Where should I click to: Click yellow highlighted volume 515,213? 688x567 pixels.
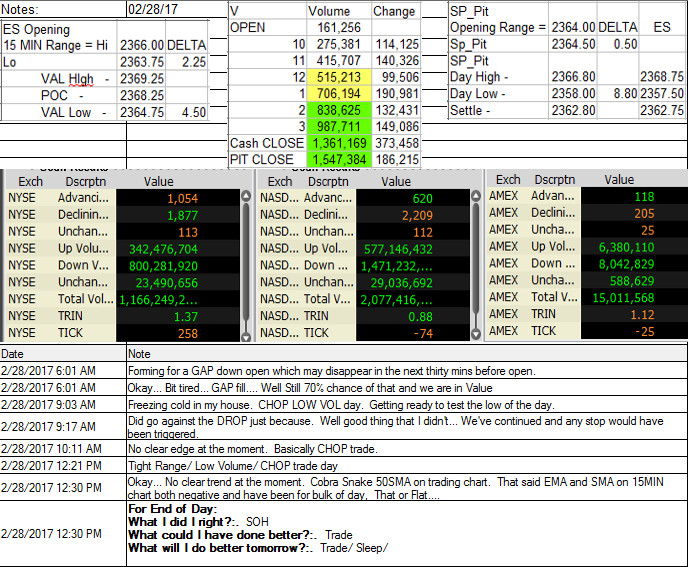(x=339, y=77)
